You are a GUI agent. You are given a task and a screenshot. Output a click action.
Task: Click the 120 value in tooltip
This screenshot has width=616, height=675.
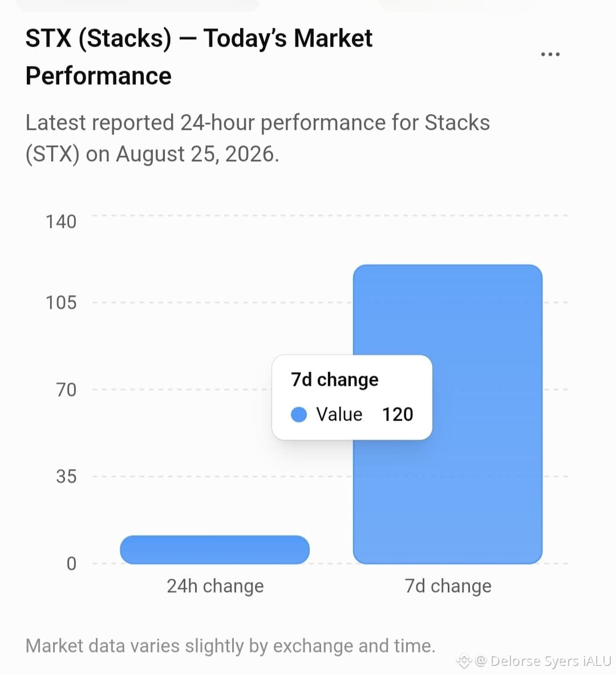tap(398, 414)
